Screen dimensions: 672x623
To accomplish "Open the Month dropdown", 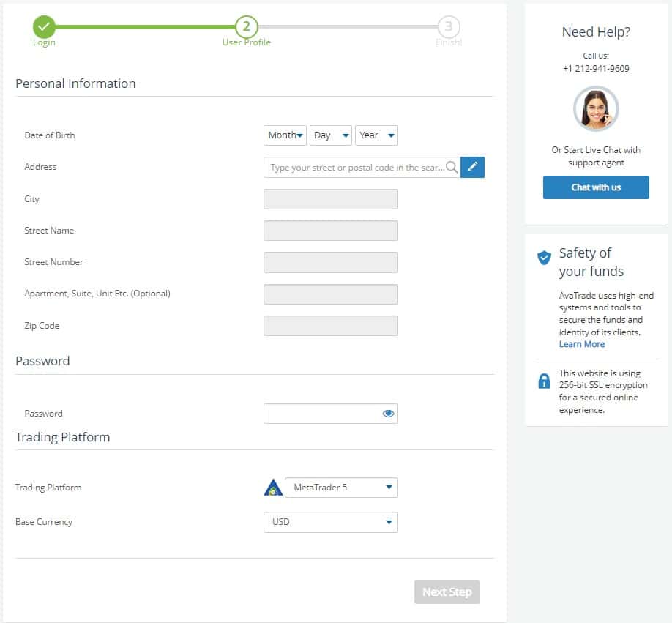I will pyautogui.click(x=285, y=135).
